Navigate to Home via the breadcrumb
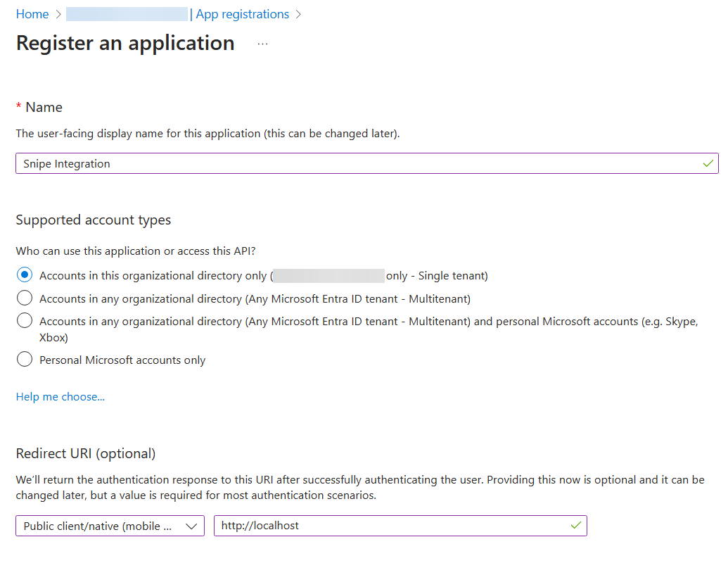Image resolution: width=728 pixels, height=575 pixels. click(32, 14)
